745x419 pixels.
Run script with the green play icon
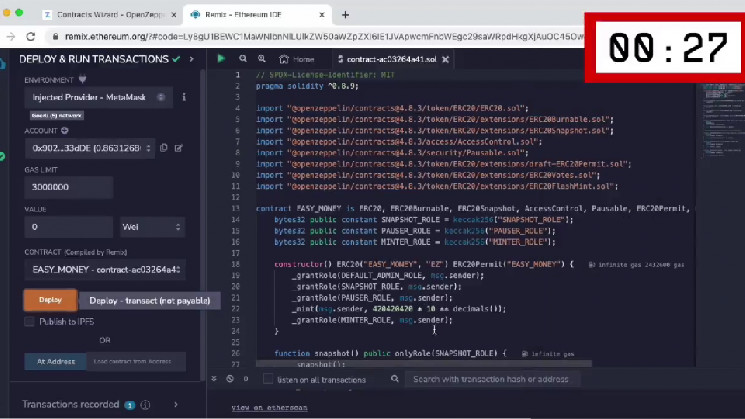[221, 58]
